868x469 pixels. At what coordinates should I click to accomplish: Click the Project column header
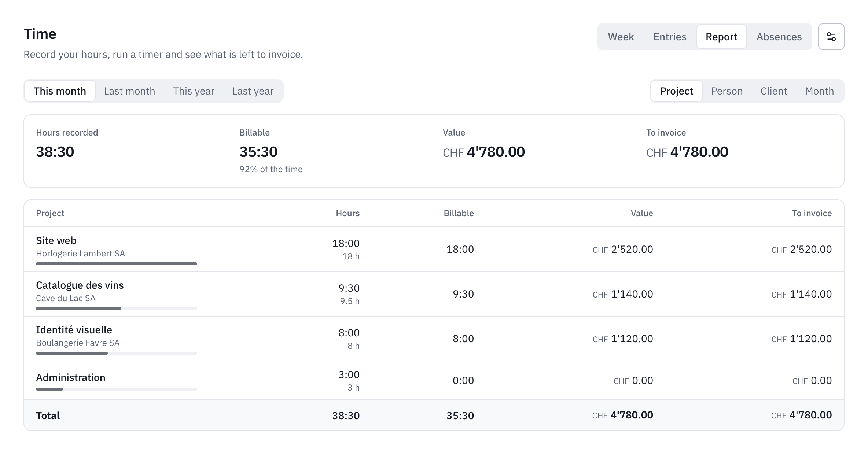point(50,213)
